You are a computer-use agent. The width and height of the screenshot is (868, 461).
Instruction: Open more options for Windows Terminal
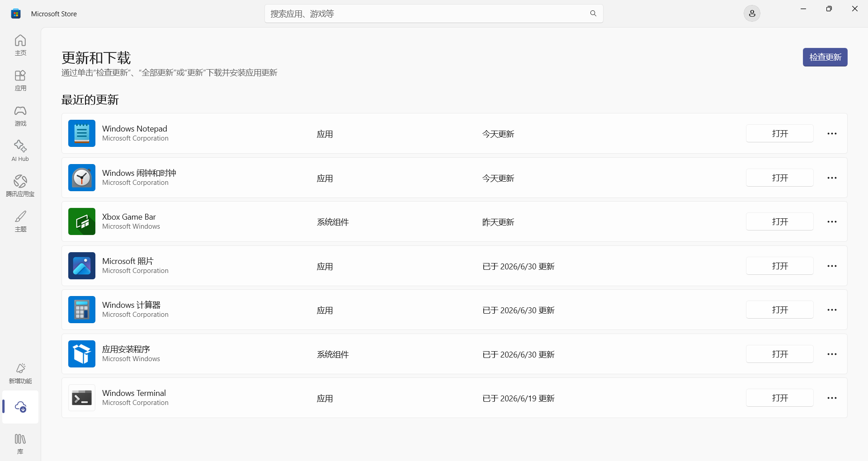832,398
